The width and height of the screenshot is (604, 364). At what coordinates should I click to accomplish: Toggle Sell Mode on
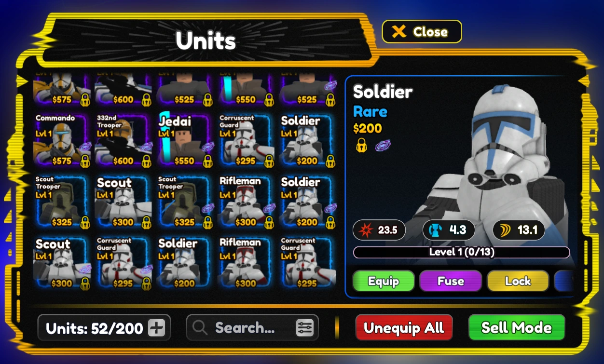pyautogui.click(x=517, y=328)
